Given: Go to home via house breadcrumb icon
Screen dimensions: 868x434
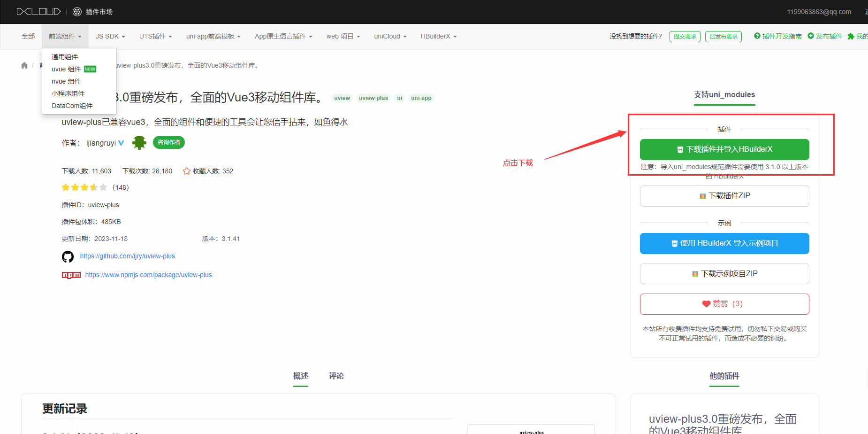Looking at the screenshot, I should pos(24,65).
